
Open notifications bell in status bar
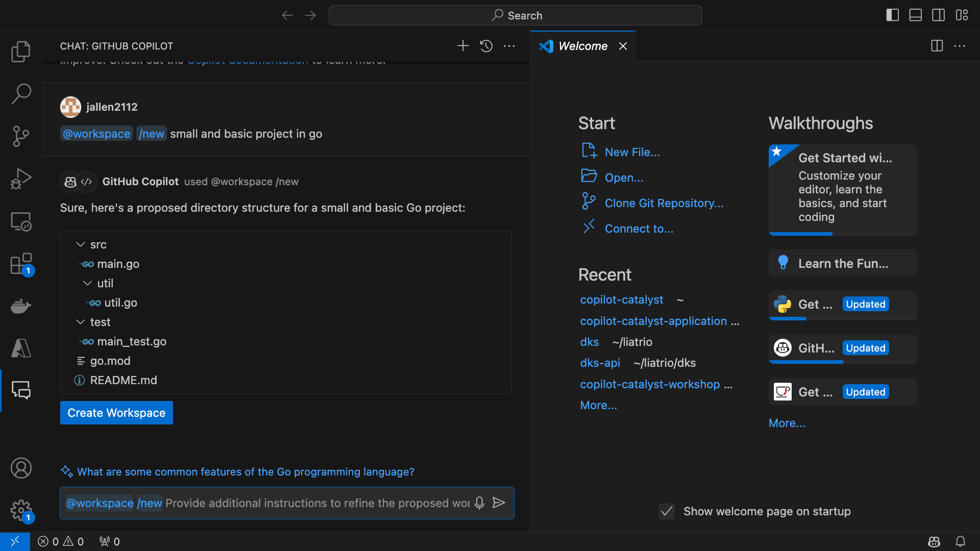click(961, 541)
